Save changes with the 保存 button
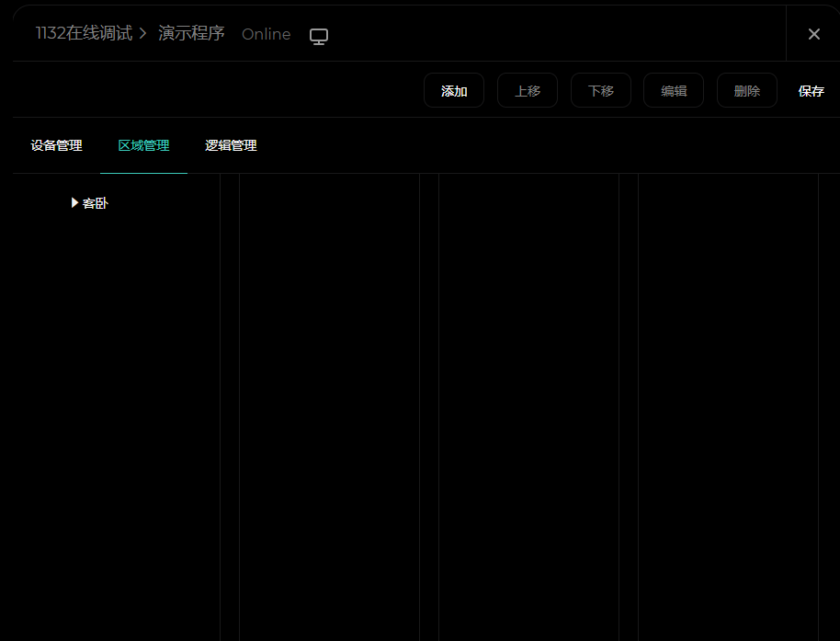Screen dimensions: 840x641 coord(812,91)
